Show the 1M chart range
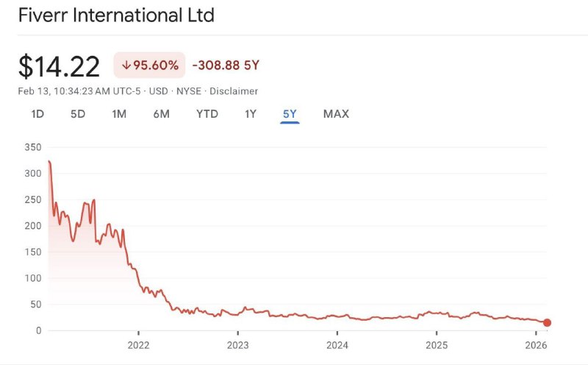The image size is (588, 365). click(x=119, y=113)
